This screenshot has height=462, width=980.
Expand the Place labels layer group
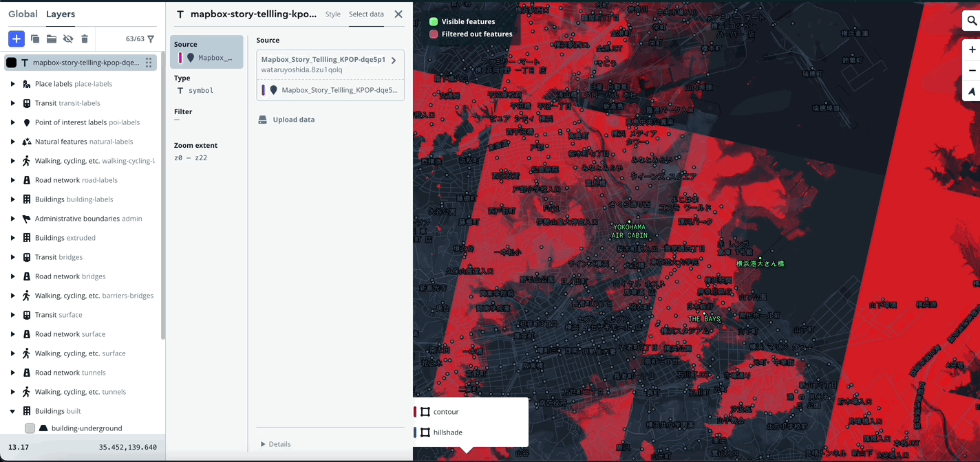click(12, 83)
